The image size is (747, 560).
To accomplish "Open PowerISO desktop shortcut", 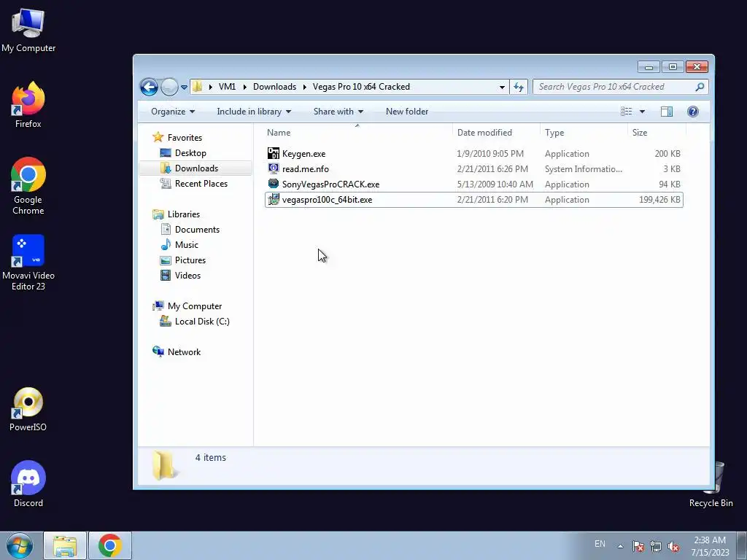I will [x=28, y=410].
